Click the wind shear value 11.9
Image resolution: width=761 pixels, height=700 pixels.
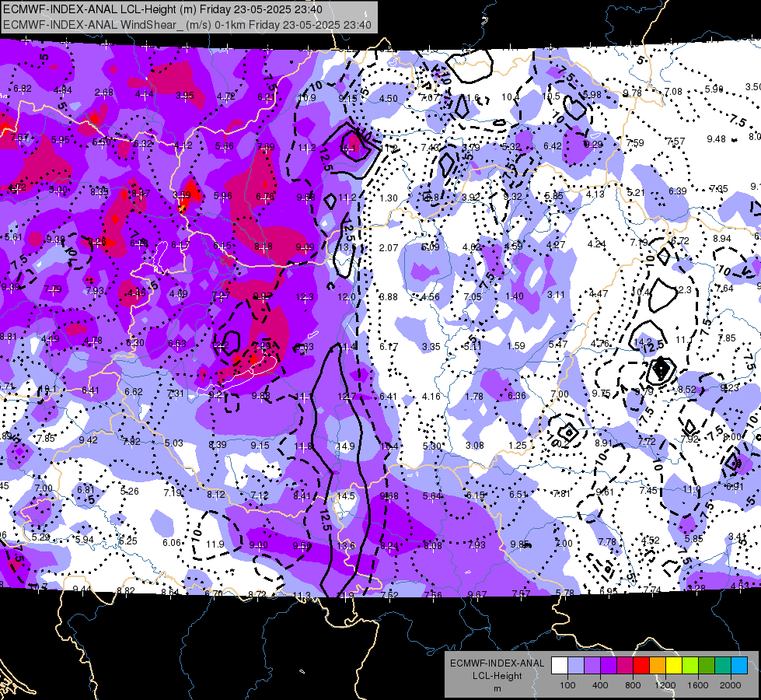pos(215,544)
